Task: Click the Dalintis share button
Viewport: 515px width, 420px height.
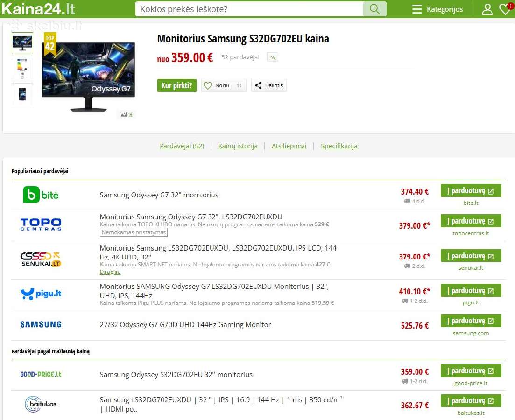Action: (269, 85)
